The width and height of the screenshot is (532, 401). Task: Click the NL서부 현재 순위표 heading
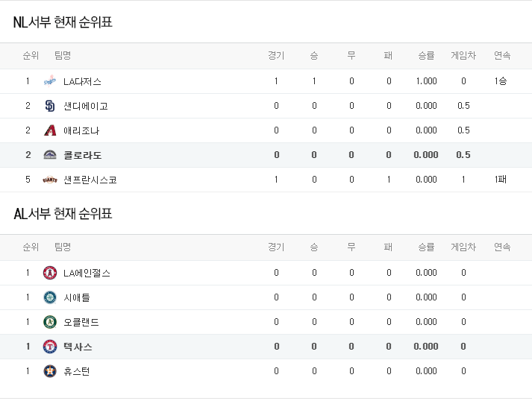click(63, 22)
